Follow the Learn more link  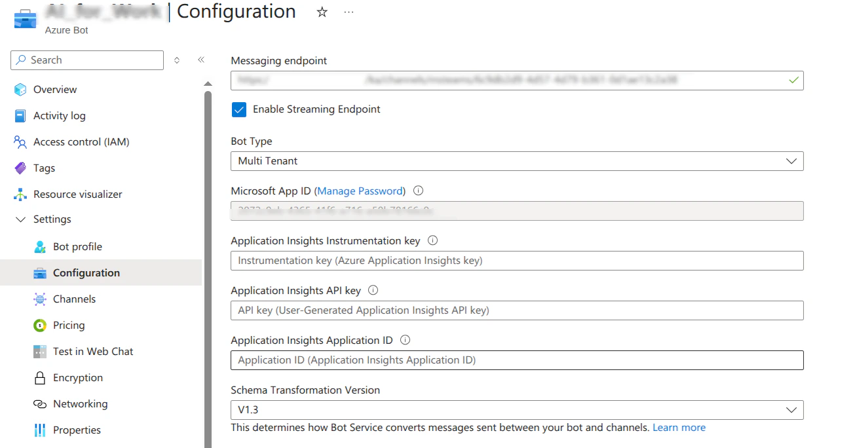tap(679, 428)
